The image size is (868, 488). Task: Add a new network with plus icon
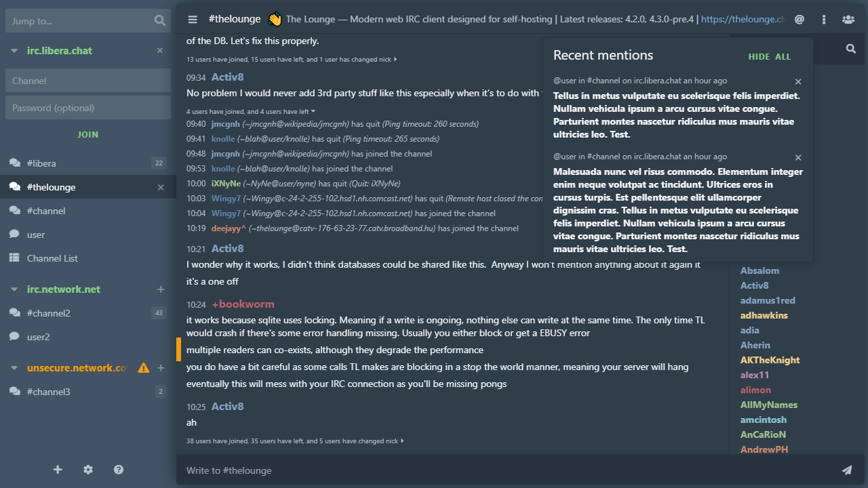tap(58, 469)
